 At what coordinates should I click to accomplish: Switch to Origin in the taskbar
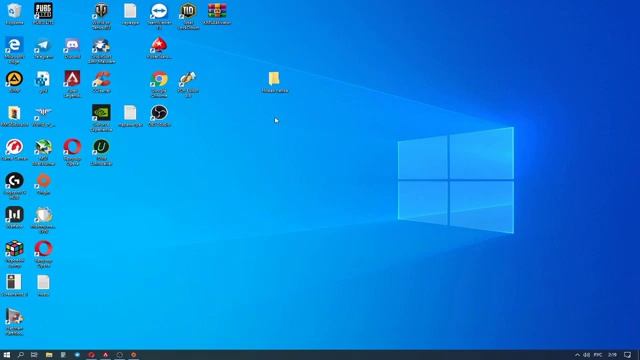pyautogui.click(x=133, y=355)
